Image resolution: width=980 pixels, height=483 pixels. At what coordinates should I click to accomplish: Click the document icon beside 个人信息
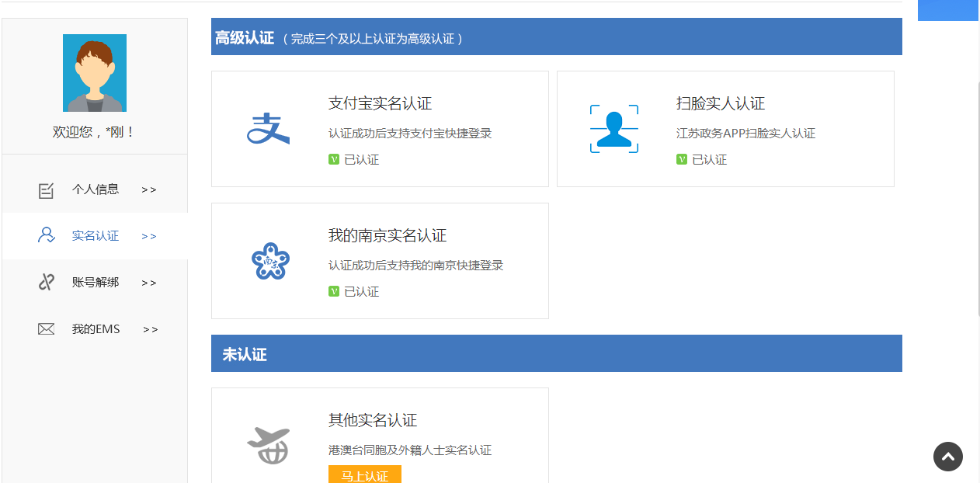tap(47, 189)
